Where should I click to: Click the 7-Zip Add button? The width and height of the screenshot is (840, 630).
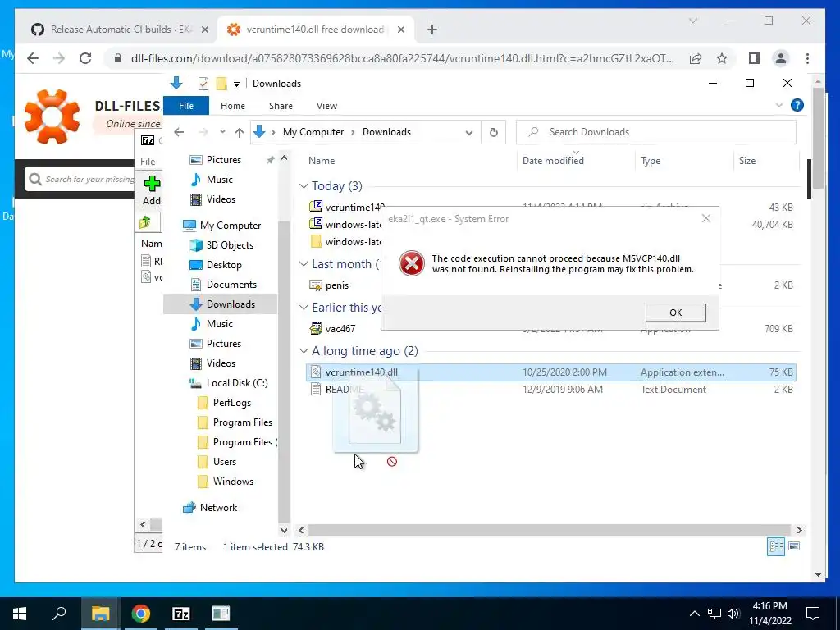152,190
